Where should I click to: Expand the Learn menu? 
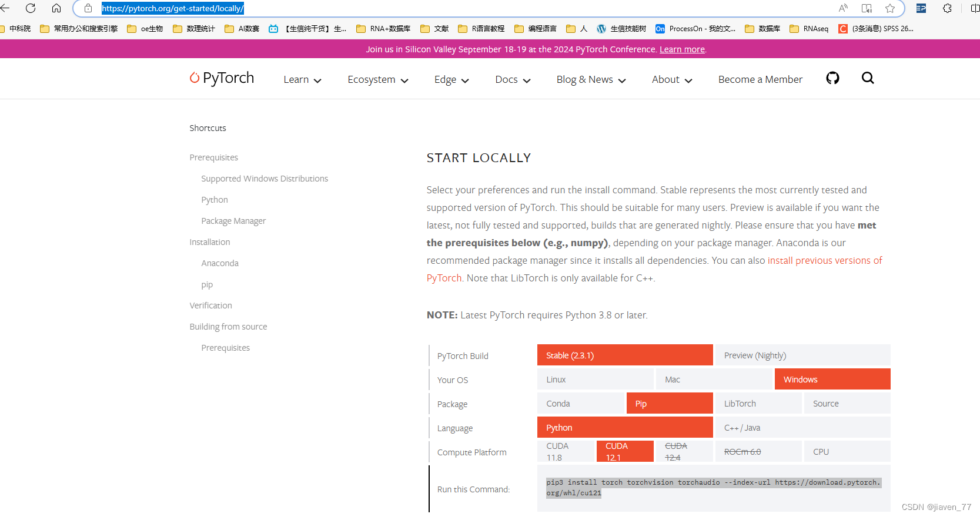tap(302, 79)
